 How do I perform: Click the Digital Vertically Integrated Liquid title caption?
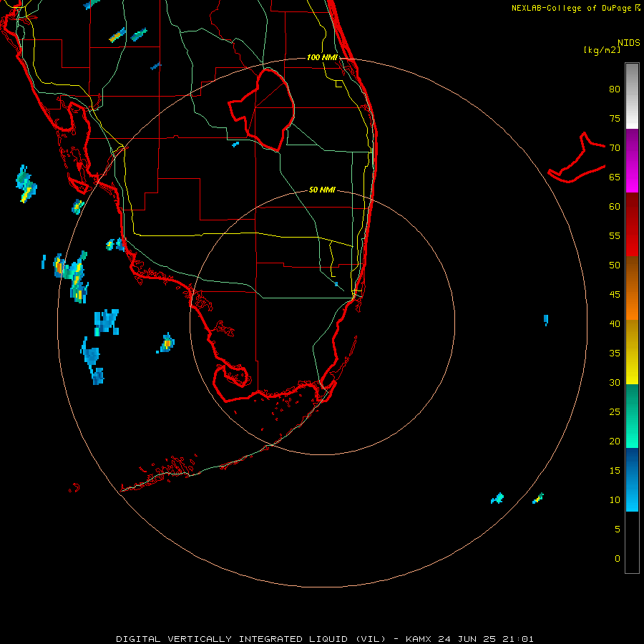click(324, 639)
